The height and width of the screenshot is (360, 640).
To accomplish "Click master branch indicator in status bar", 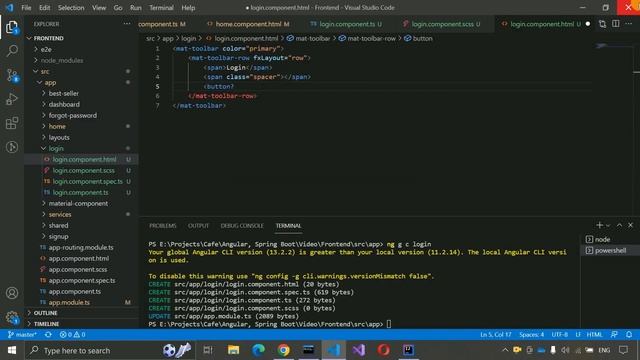I will pos(22,335).
